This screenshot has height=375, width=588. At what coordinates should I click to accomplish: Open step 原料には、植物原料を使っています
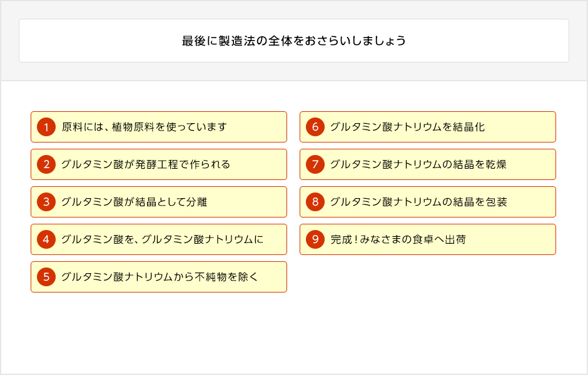(159, 127)
